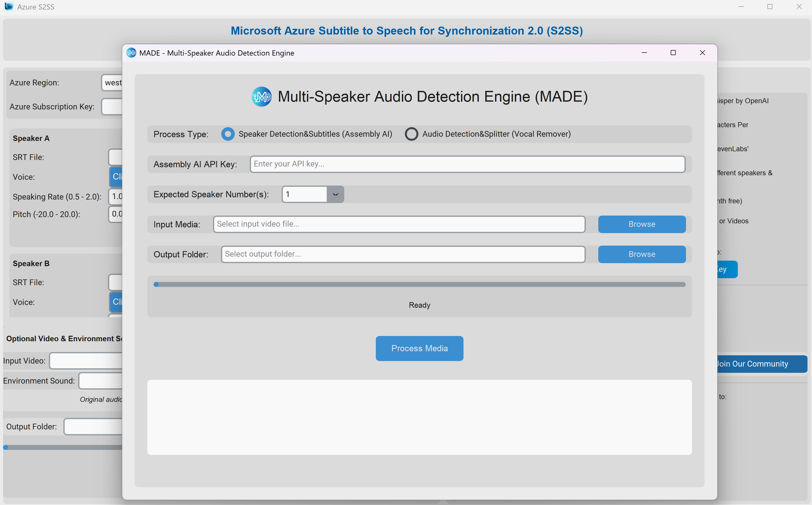The height and width of the screenshot is (505, 812).
Task: Open the Expected Speaker Number(s) dropdown arrow
Action: [335, 194]
